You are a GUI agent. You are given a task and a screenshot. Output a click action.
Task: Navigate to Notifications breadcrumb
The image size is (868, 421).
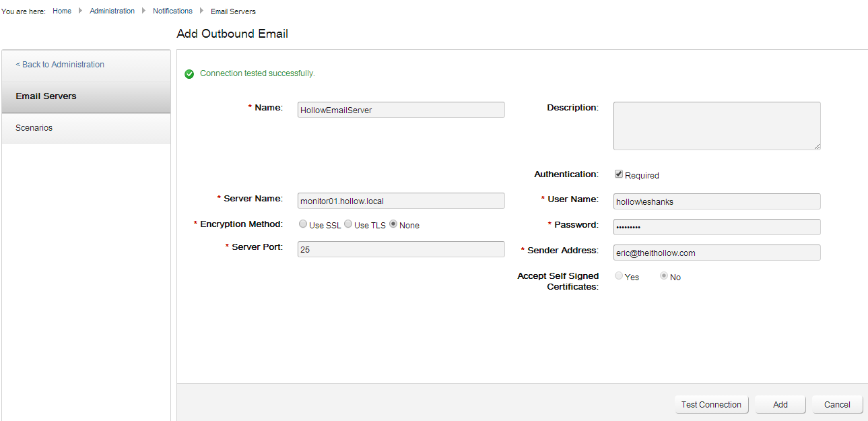(x=172, y=11)
